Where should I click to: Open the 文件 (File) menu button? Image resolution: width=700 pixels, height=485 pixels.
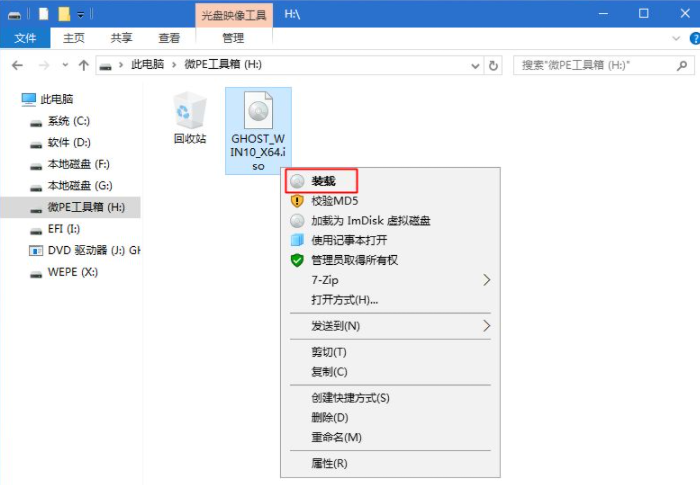coord(25,38)
